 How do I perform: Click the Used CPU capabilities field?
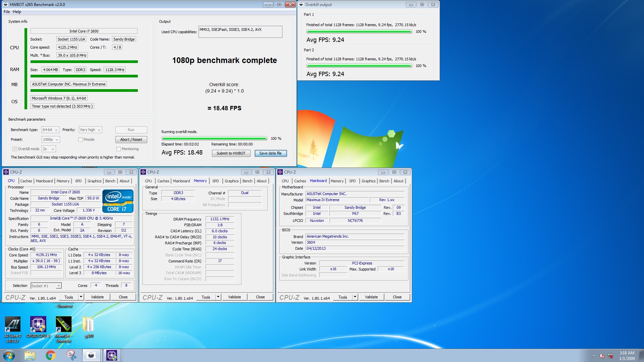[x=240, y=32]
